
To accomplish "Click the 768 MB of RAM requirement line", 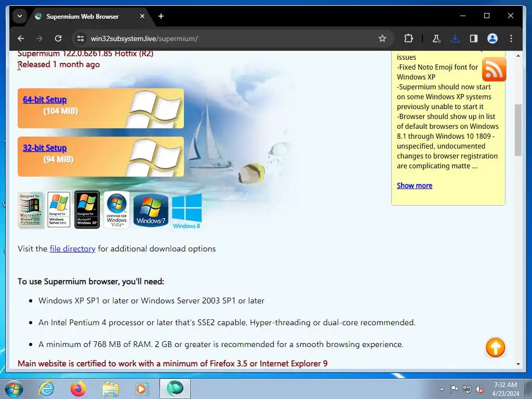I will tap(221, 344).
